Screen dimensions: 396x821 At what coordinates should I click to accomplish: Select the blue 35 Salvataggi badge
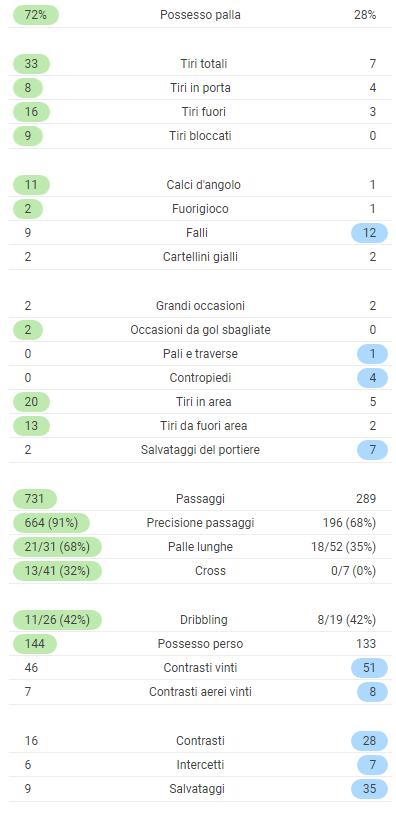pyautogui.click(x=369, y=789)
